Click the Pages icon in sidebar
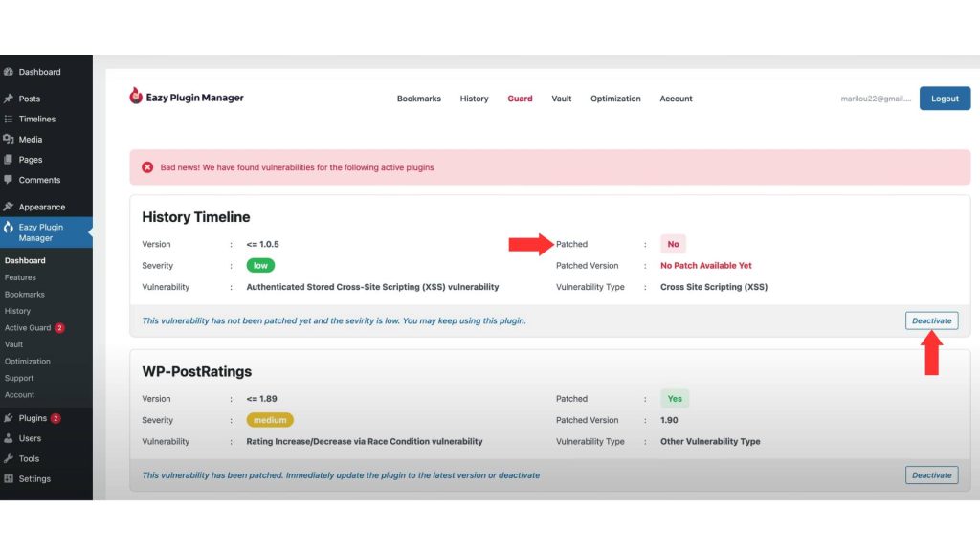This screenshot has width=980, height=551. (x=8, y=160)
